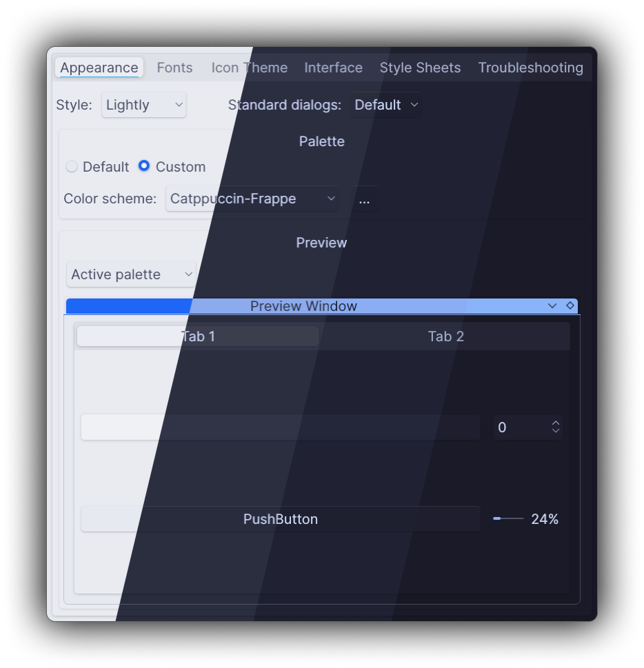
Task: Click the 24% progress bar
Action: (x=525, y=519)
